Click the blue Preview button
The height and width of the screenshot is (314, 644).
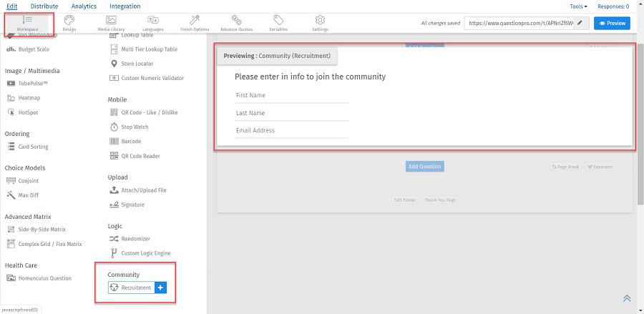612,24
